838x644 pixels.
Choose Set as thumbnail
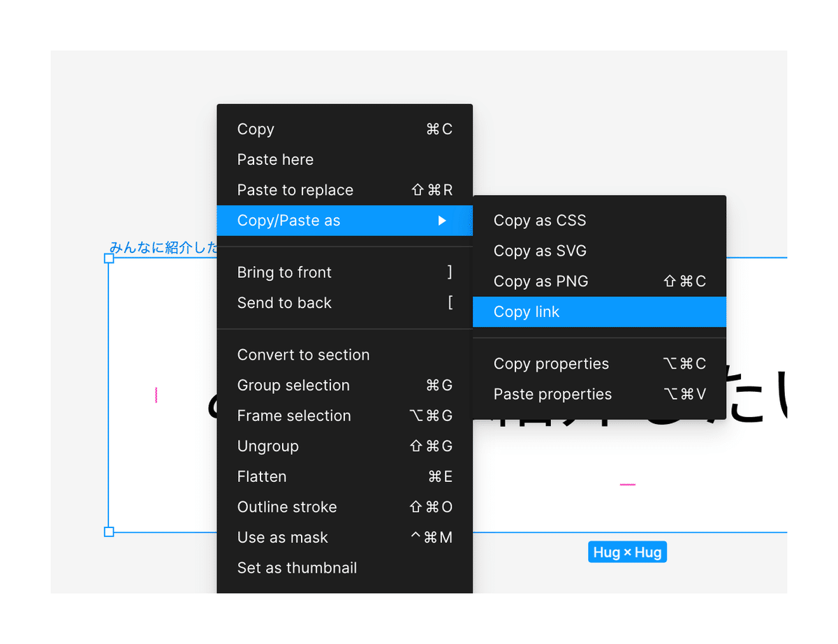click(345, 568)
